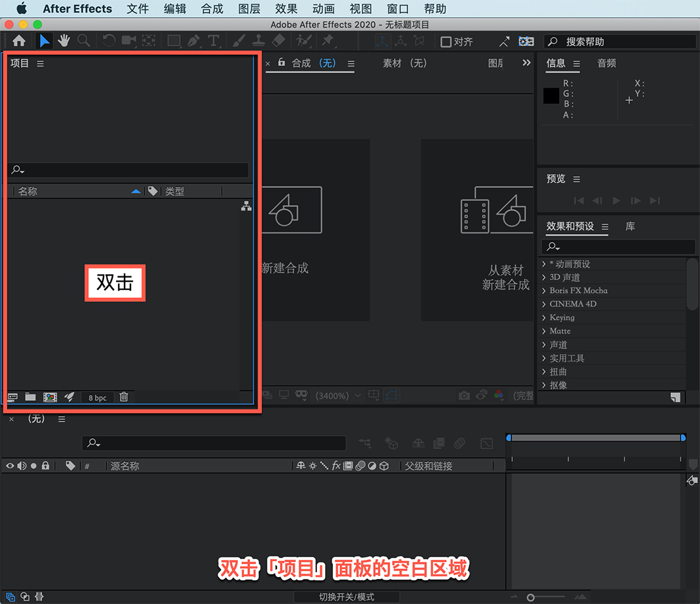
Task: Create a new folder in Project panel
Action: coord(30,397)
